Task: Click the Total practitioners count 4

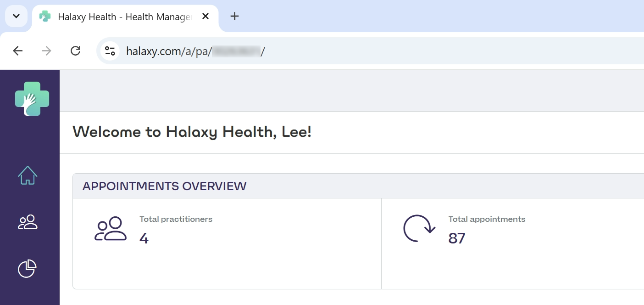Action: point(144,238)
